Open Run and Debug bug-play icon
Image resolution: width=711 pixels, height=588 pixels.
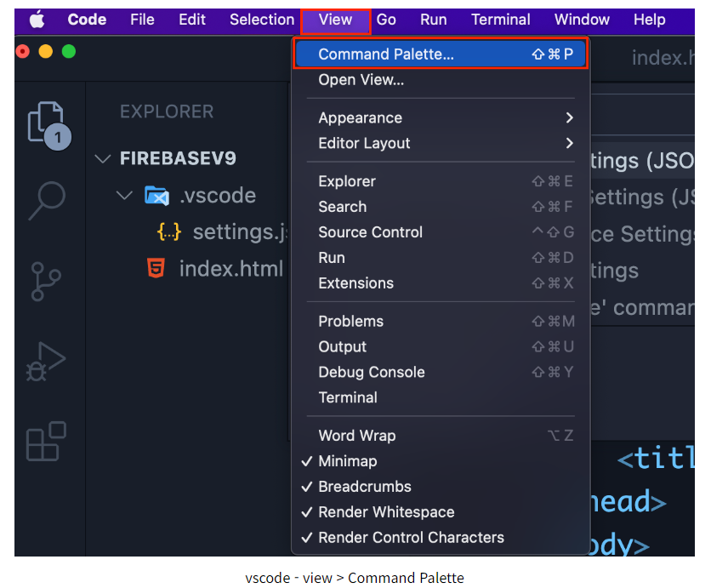[46, 362]
